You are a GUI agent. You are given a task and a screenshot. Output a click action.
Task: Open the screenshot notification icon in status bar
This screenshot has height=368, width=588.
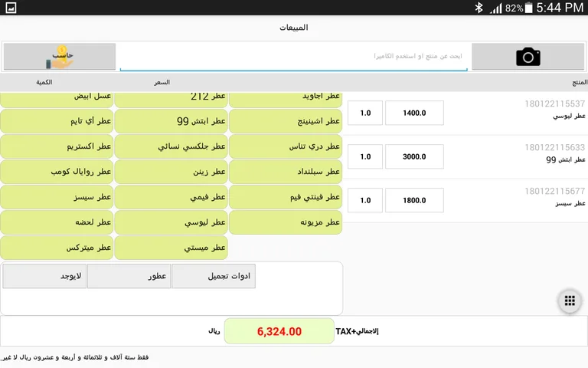(x=11, y=8)
